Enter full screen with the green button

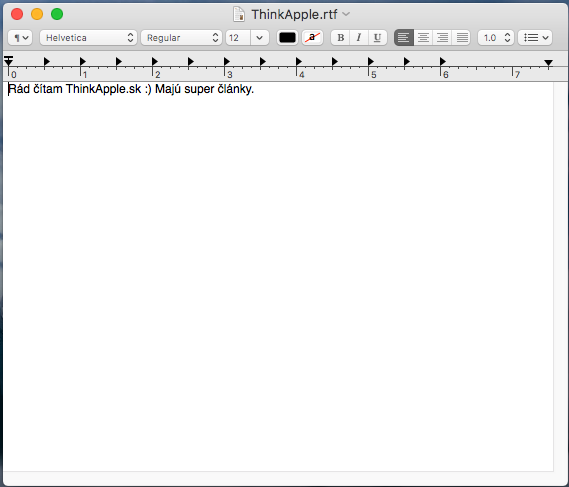57,14
